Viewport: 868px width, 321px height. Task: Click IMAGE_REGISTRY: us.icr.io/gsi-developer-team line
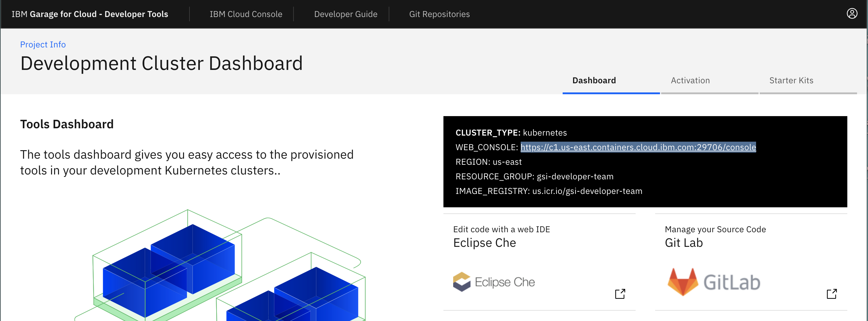(549, 191)
